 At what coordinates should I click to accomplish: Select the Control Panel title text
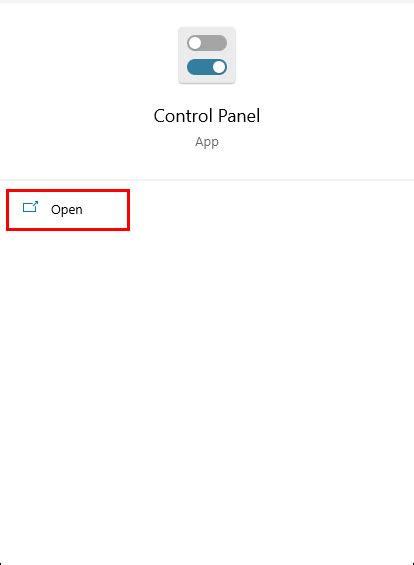(207, 116)
